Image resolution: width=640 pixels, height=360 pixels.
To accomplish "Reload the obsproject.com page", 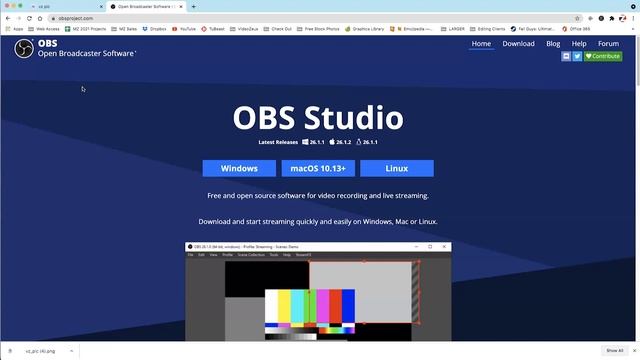I will click(x=29, y=18).
